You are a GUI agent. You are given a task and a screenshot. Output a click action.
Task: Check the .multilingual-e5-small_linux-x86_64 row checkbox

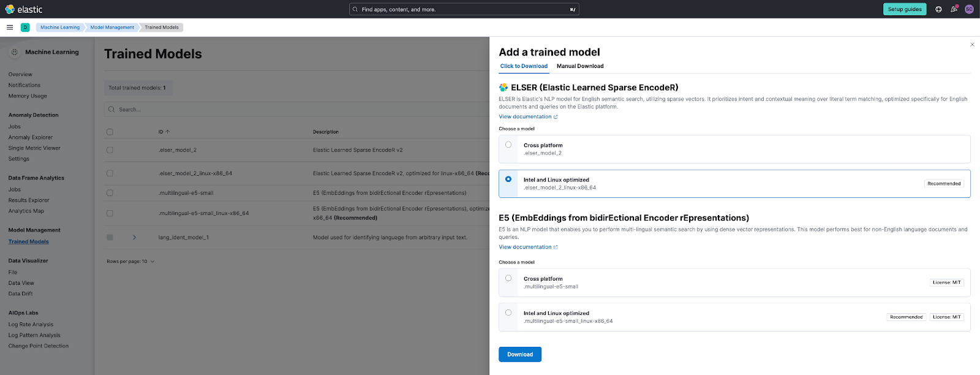click(x=110, y=213)
